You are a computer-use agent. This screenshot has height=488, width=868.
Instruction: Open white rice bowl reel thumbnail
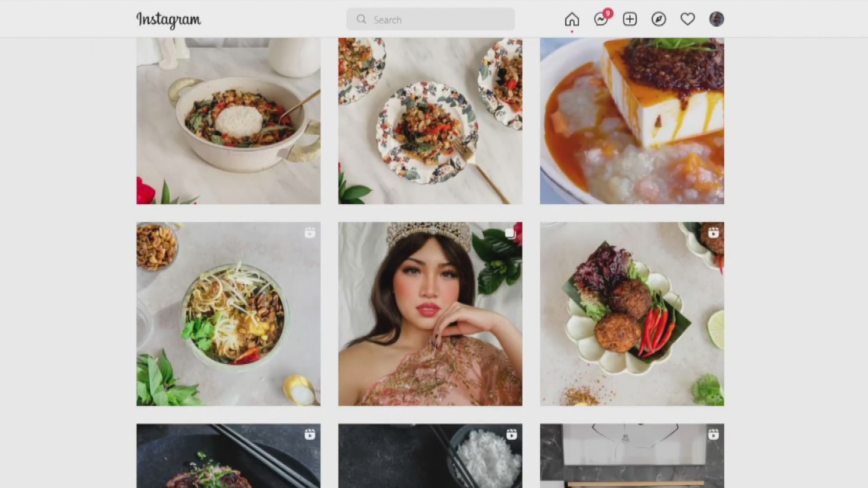(430, 455)
